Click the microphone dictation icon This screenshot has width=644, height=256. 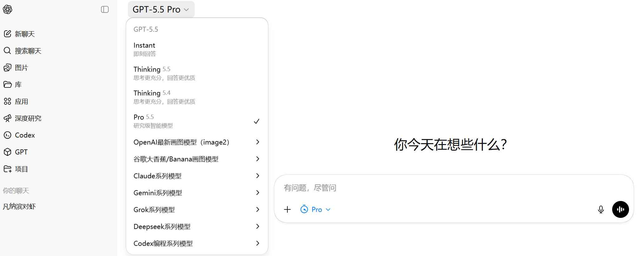[601, 209]
